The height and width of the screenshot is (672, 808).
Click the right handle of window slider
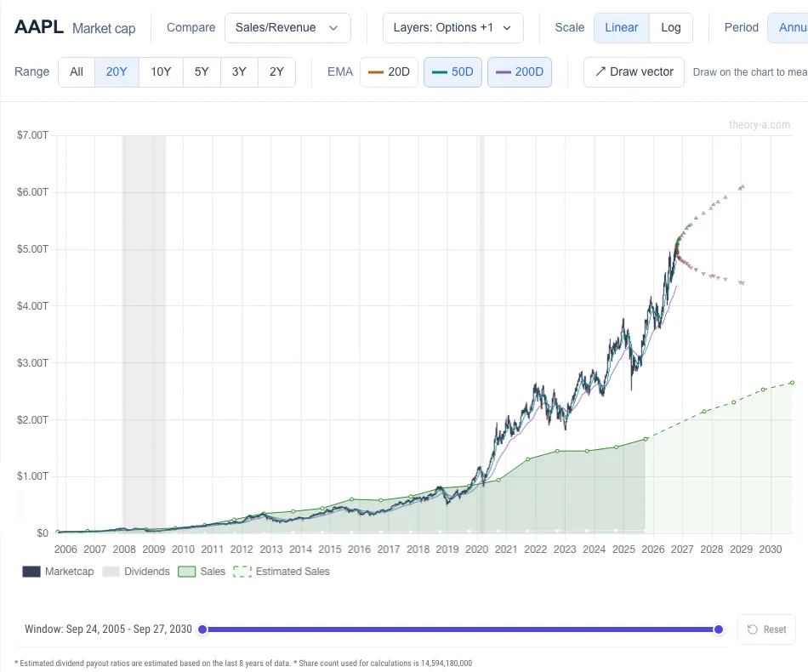(719, 629)
